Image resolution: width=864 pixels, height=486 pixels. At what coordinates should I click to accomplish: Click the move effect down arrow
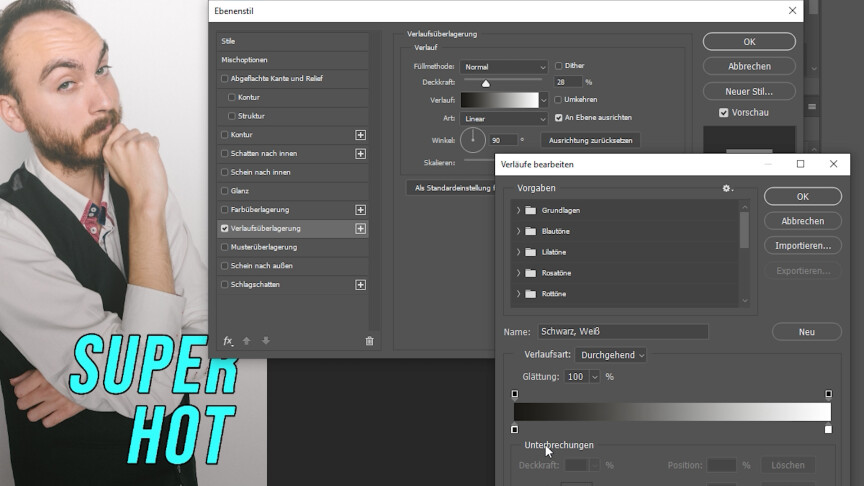266,341
